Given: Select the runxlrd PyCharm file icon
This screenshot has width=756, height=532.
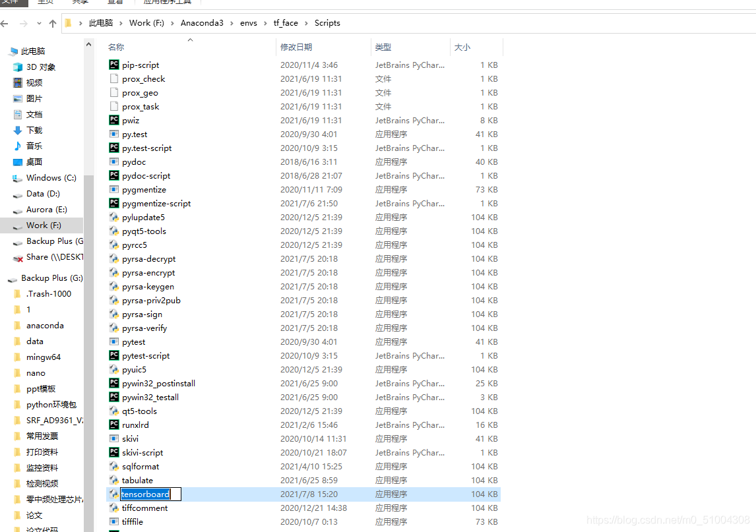Looking at the screenshot, I should point(113,425).
